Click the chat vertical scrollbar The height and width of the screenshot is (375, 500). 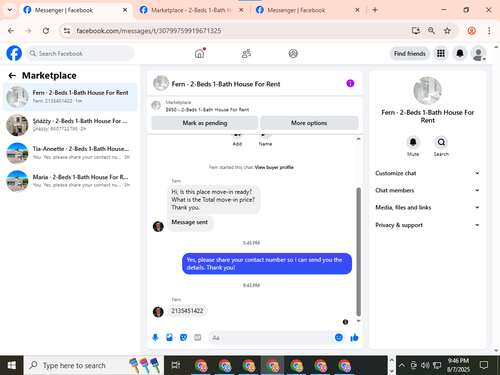coord(358,252)
